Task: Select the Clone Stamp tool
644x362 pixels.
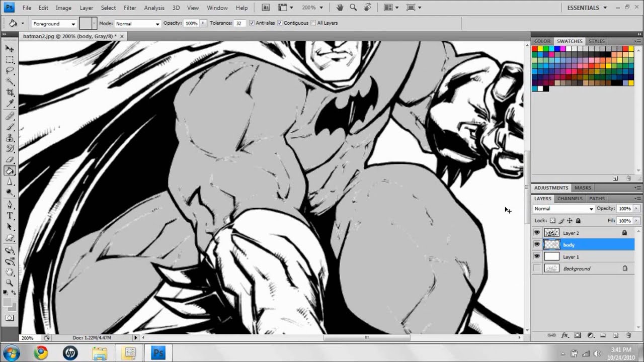Action: tap(10, 138)
